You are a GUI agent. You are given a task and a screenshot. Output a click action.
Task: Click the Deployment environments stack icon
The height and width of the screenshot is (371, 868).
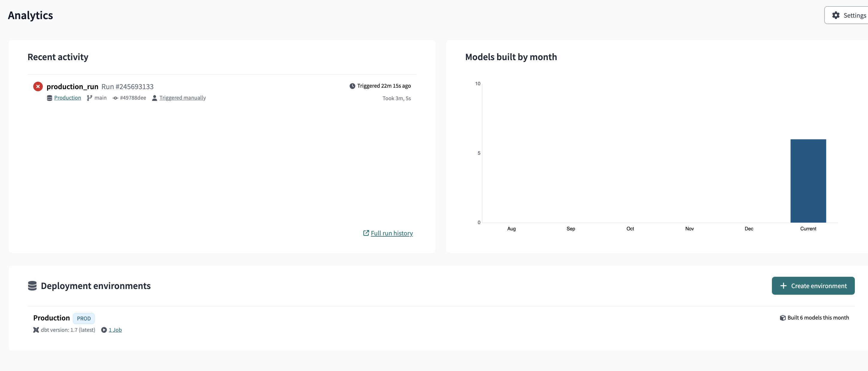pos(32,286)
